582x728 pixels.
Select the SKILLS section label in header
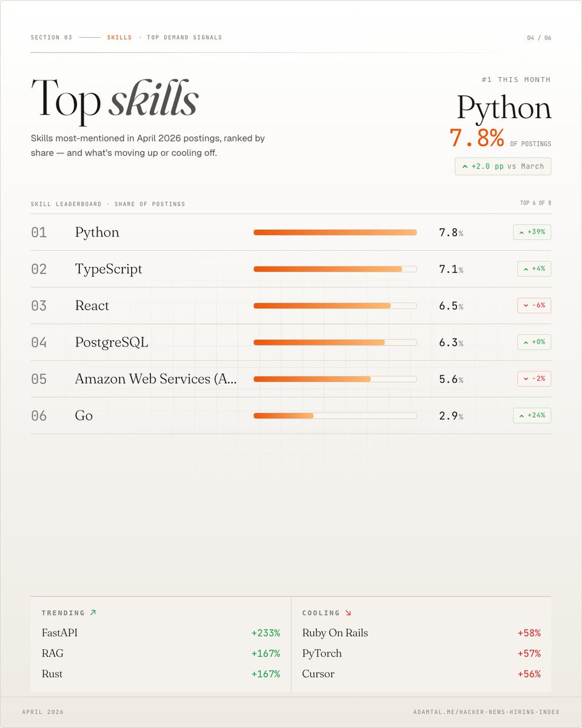119,38
